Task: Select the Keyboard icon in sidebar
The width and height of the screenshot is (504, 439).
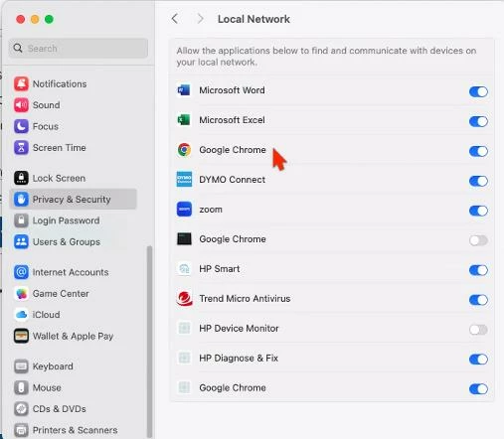Action: 21,366
